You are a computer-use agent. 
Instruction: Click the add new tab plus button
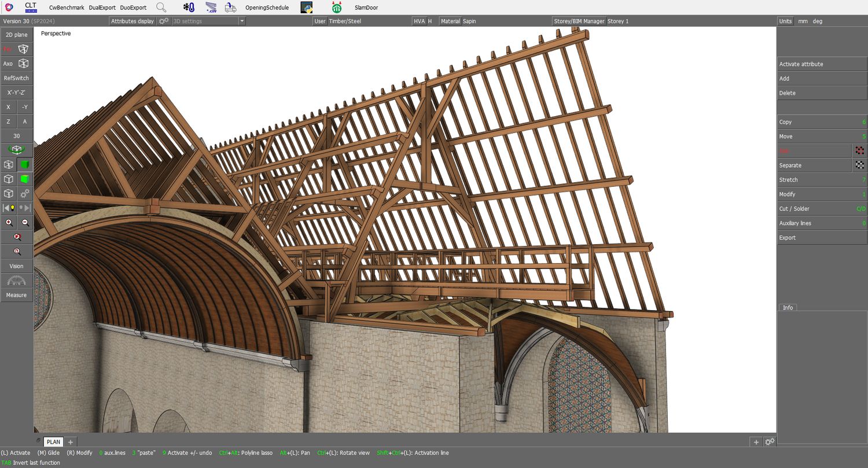coord(71,442)
